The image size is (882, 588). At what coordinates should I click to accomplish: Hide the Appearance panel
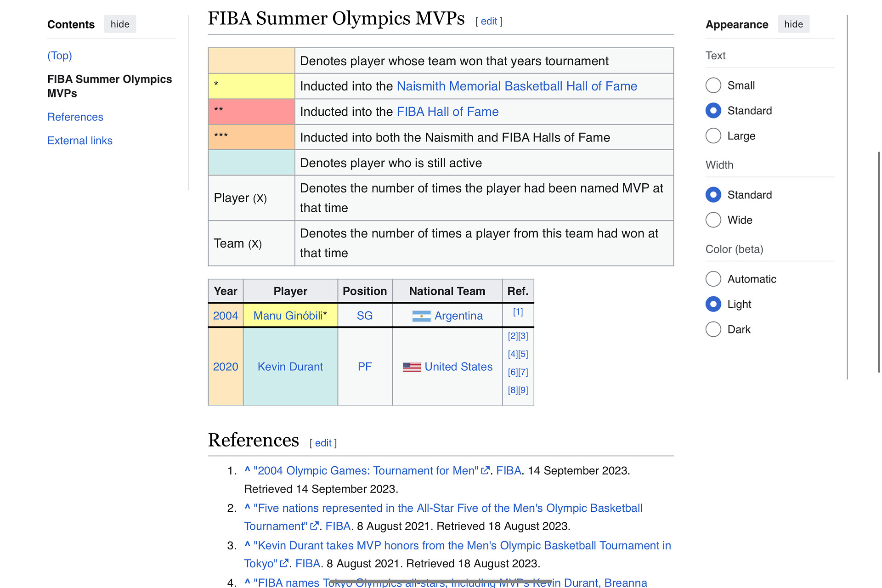(x=793, y=24)
